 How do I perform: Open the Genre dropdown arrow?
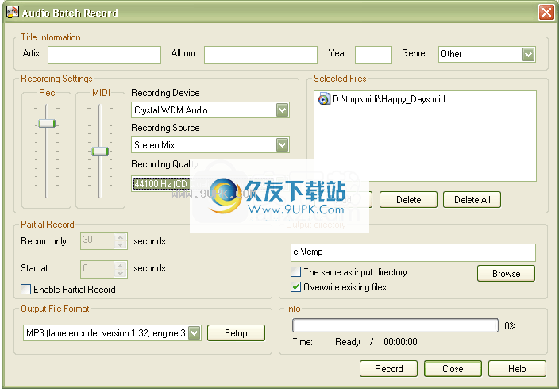(x=528, y=54)
